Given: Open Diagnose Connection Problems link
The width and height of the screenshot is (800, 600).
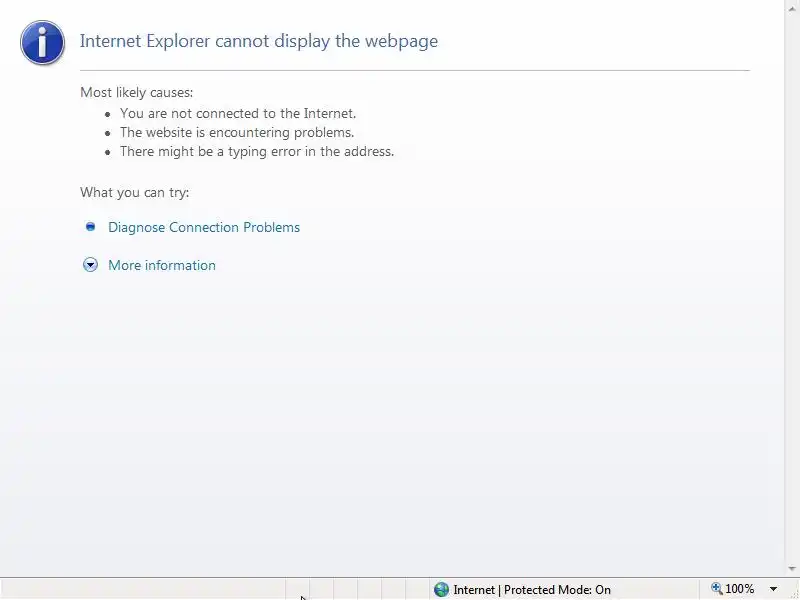Looking at the screenshot, I should point(204,228).
